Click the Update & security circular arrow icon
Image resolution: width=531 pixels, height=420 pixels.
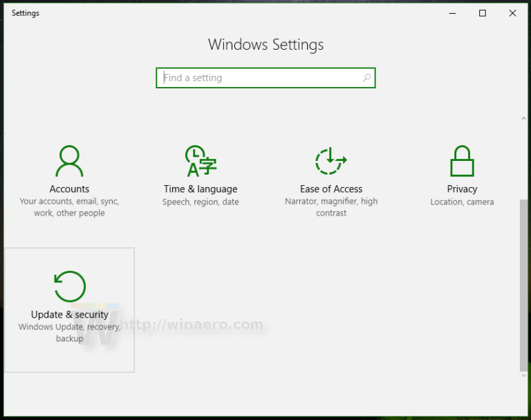coord(69,286)
